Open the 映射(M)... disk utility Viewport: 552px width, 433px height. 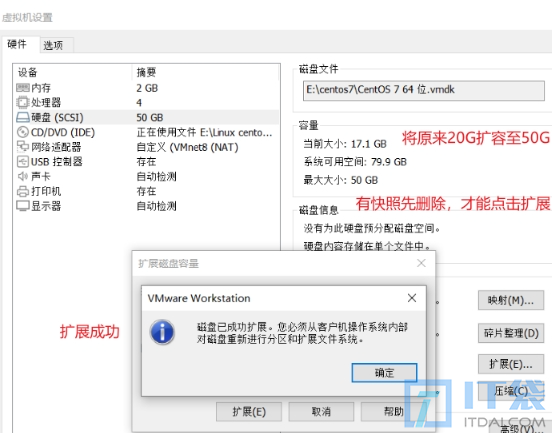click(x=511, y=300)
